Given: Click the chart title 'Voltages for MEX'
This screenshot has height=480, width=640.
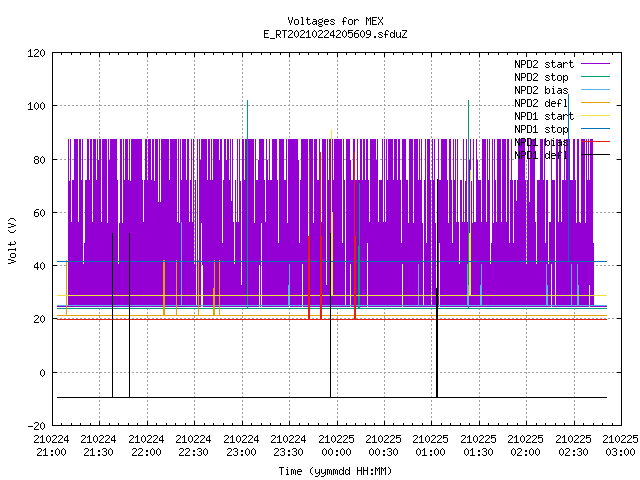Looking at the screenshot, I should (335, 21).
